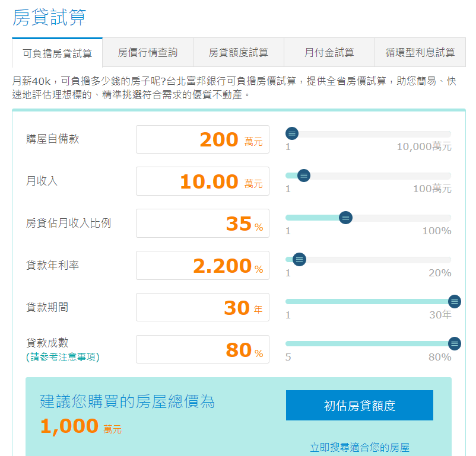Go to the 循環型利息試算 tab
Viewport: 476px width, 456px height.
[x=420, y=53]
